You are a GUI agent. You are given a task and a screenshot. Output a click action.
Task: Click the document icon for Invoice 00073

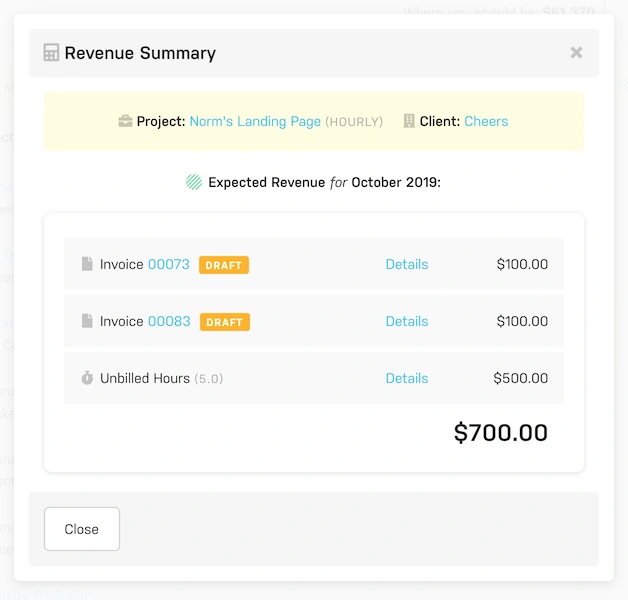[87, 265]
